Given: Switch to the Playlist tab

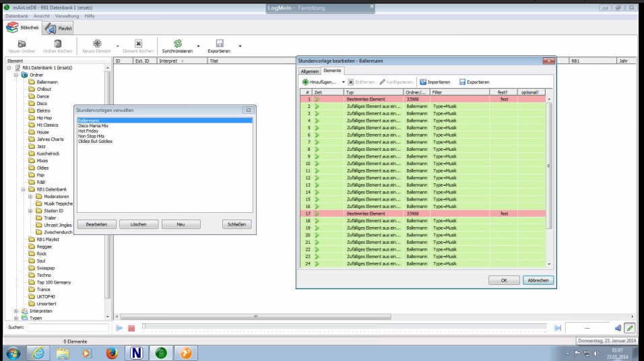Looking at the screenshot, I should point(59,28).
